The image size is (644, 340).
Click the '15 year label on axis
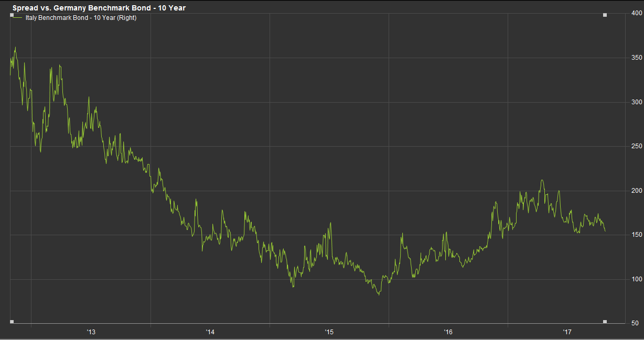point(329,332)
